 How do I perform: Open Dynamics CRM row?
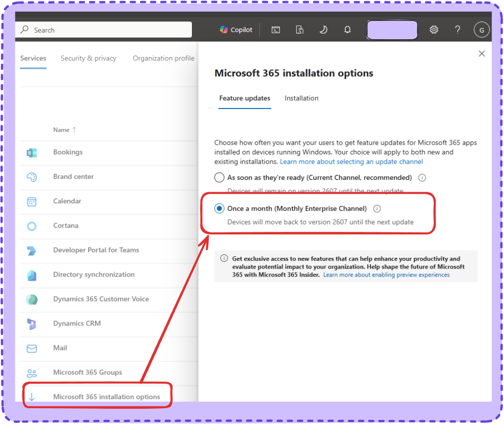[109, 324]
